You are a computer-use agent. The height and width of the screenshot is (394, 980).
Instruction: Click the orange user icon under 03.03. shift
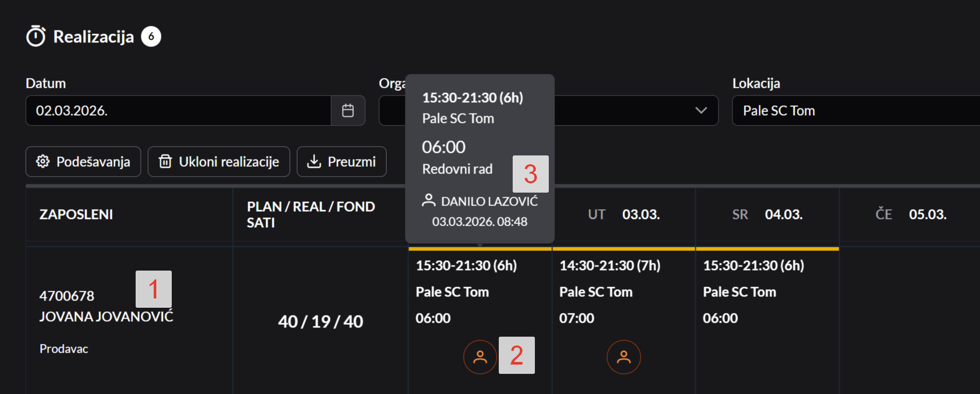coord(624,357)
